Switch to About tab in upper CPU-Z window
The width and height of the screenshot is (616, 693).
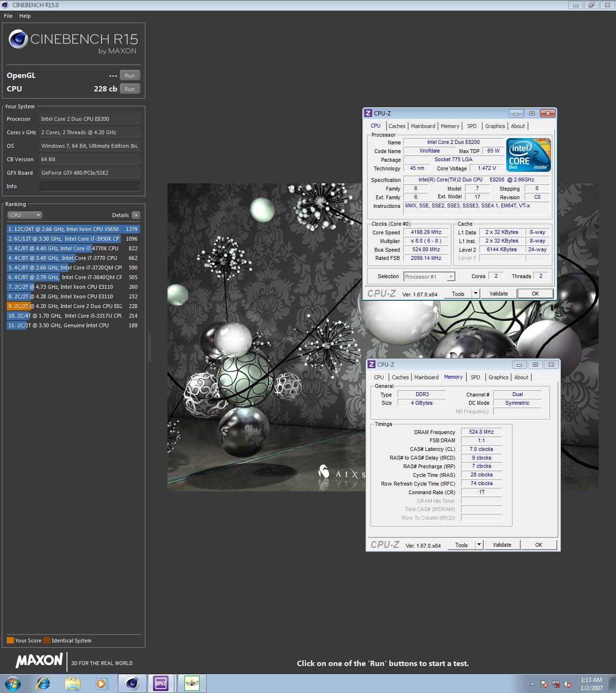point(518,126)
